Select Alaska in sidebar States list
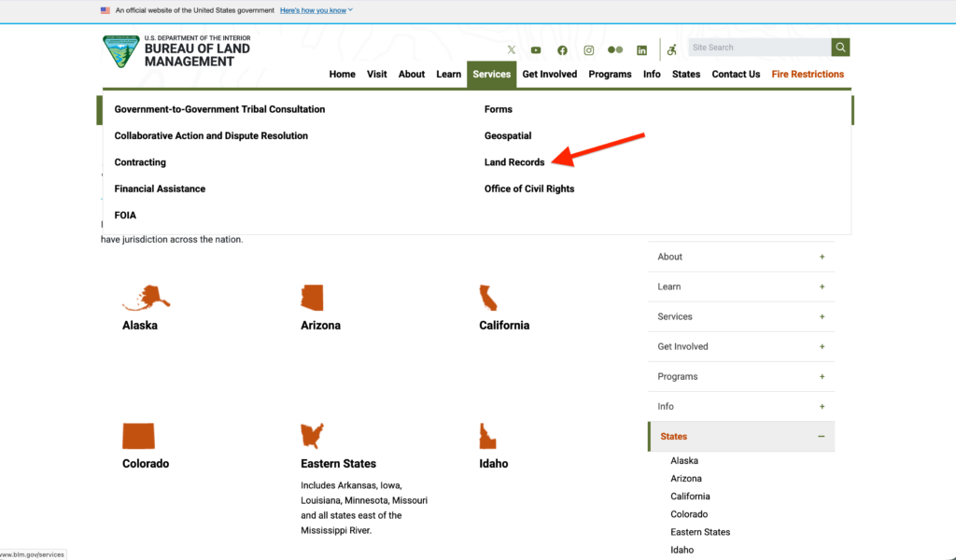The height and width of the screenshot is (560, 956). point(684,461)
